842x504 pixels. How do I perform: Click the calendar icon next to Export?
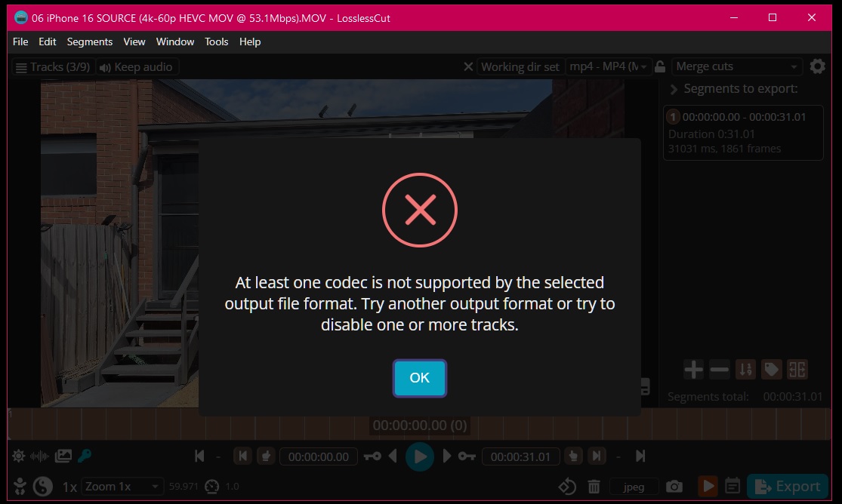(x=733, y=487)
